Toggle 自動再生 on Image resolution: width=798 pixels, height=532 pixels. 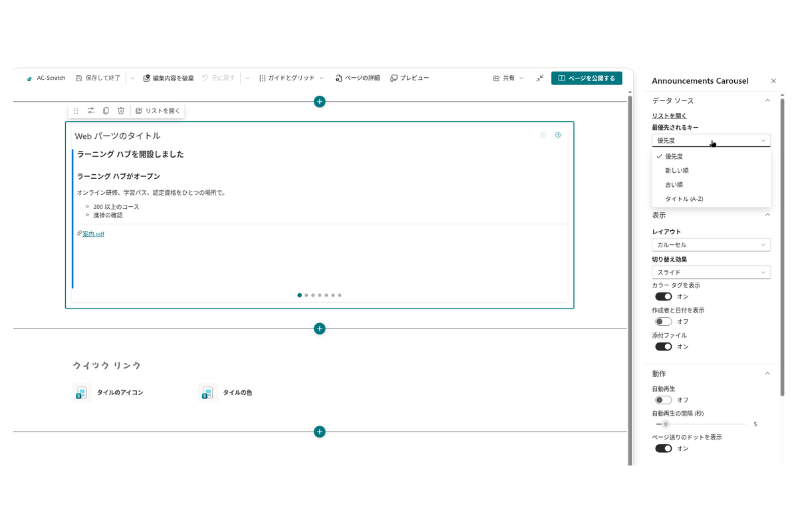(664, 400)
